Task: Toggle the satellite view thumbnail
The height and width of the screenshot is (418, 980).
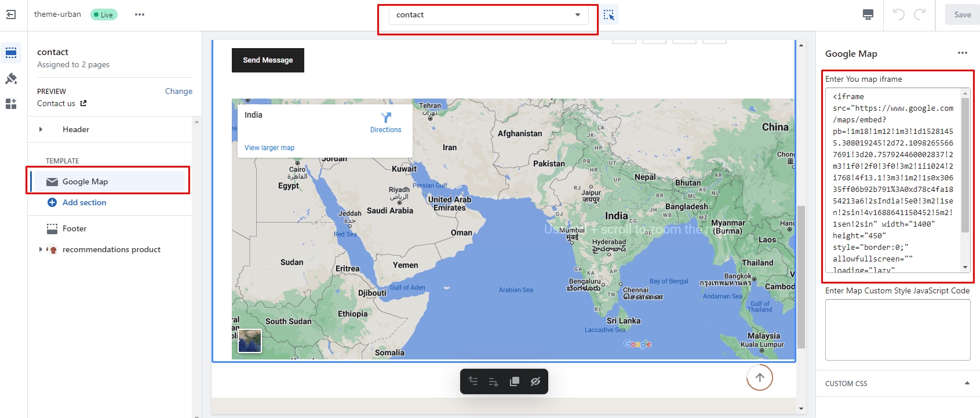Action: 250,341
